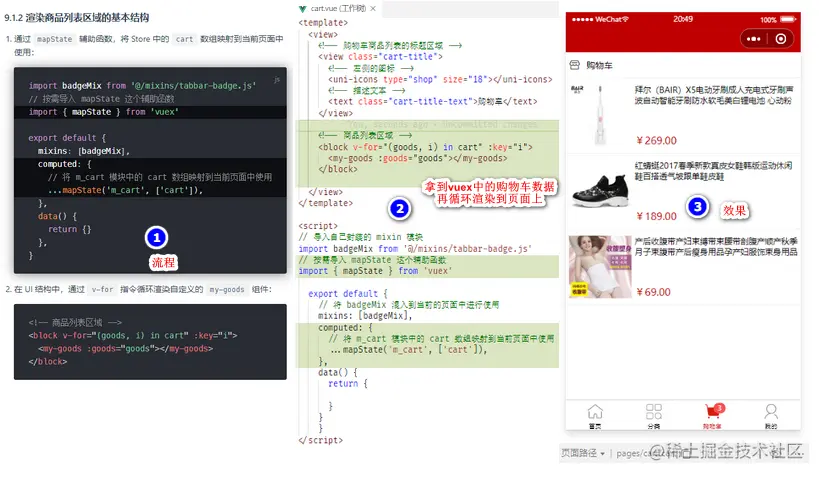
Task: Click the mixins: [badgeMix], line in dark block
Action: [84, 151]
